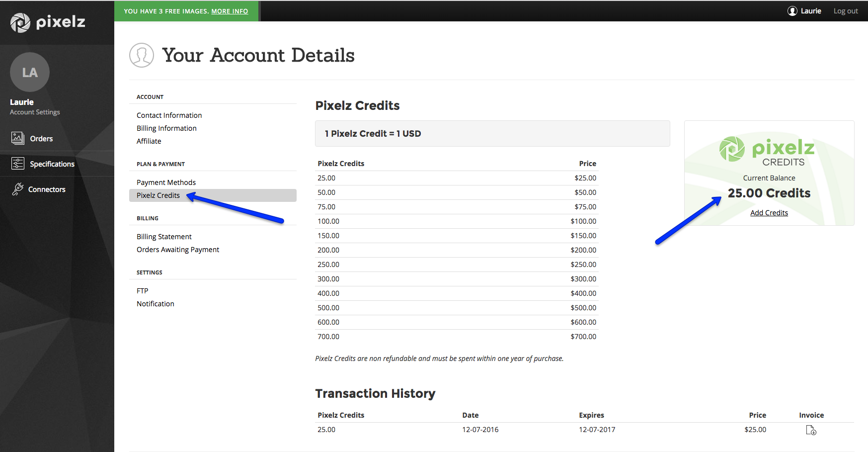Select Pixelz Credits in plan menu
This screenshot has height=452, width=868.
point(213,195)
